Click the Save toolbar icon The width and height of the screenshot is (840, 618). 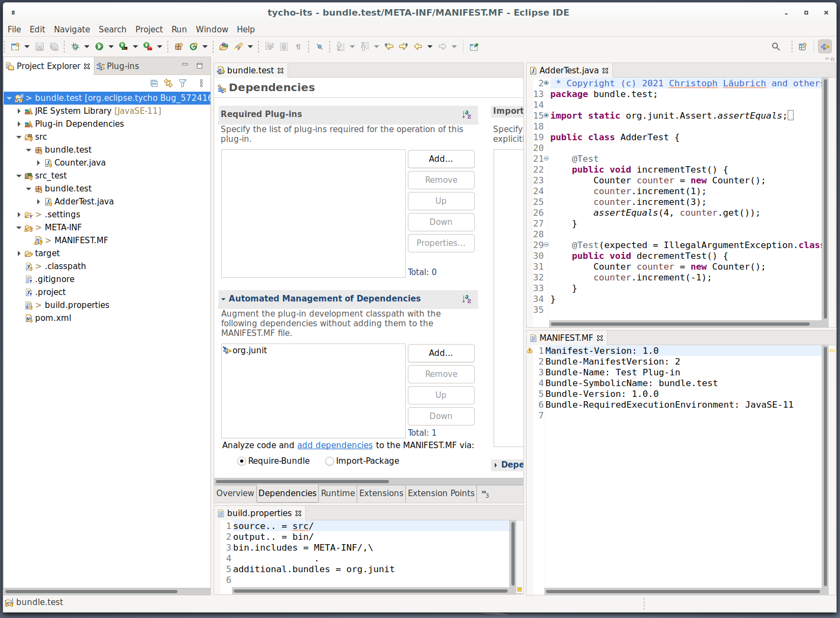pos(39,47)
